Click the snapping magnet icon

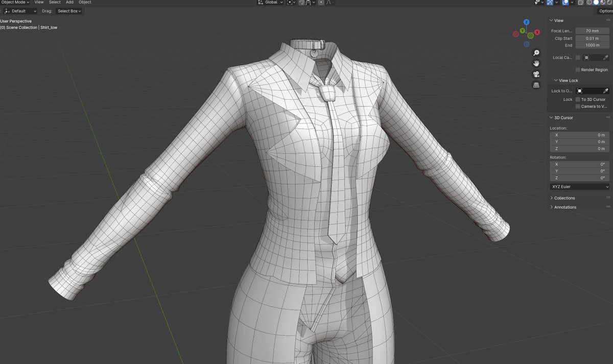point(302,3)
